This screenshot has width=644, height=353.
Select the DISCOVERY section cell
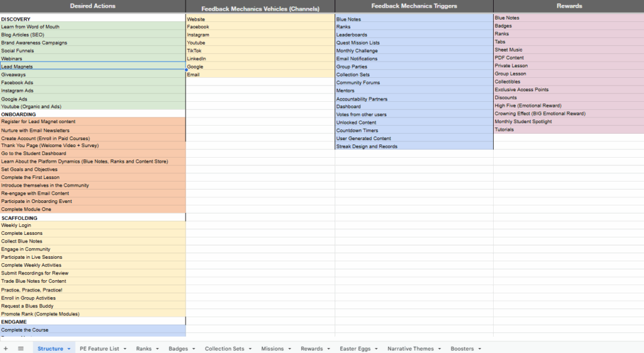click(93, 19)
